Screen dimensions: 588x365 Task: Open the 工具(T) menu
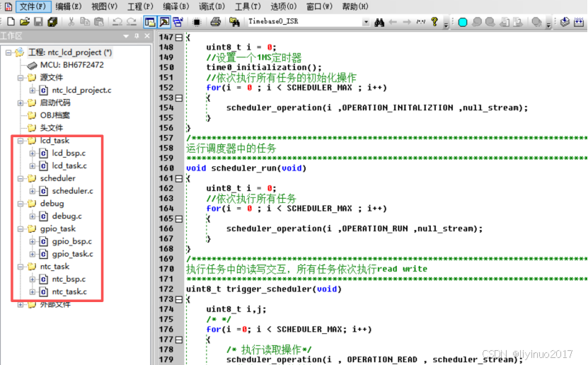pos(248,6)
